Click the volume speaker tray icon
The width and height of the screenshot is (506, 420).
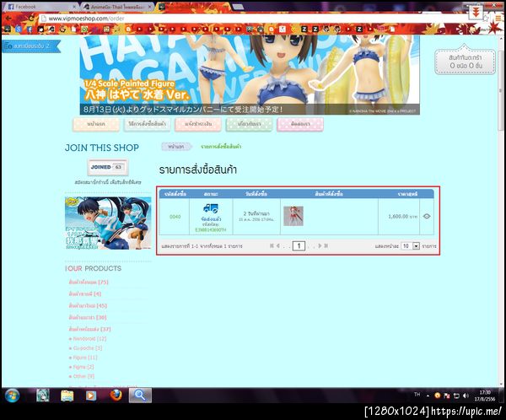point(466,396)
